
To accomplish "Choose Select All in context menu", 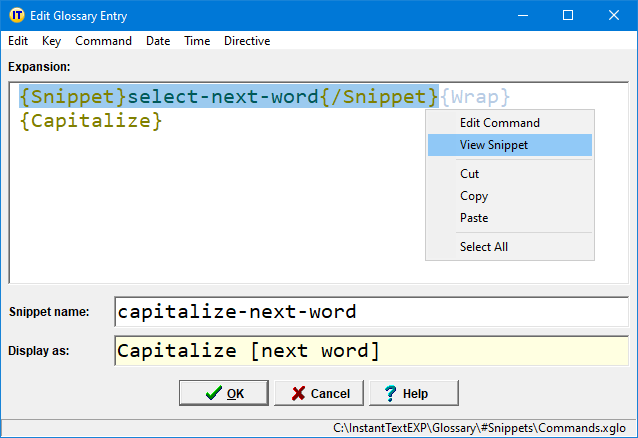I will pos(510,247).
